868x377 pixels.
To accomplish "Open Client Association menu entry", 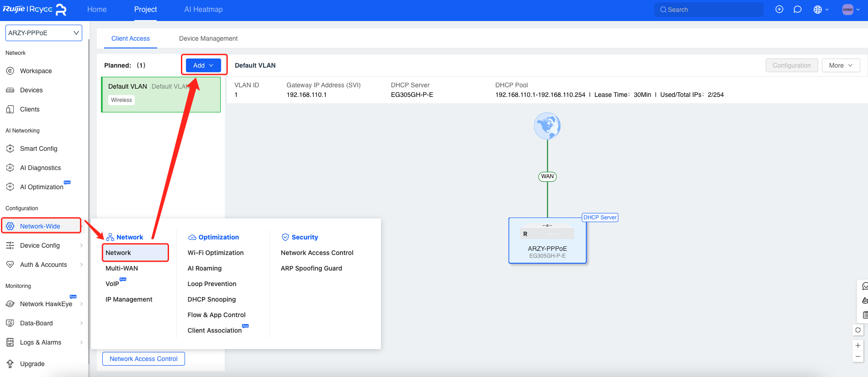I will click(x=215, y=330).
